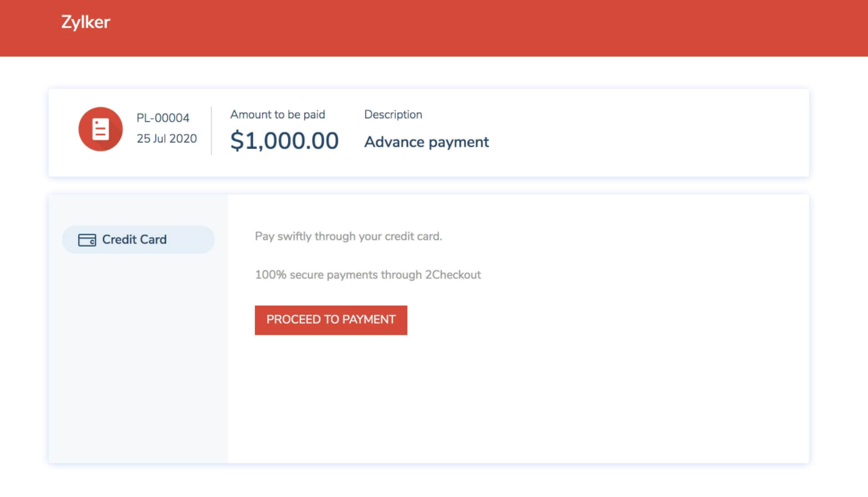Select the credit card icon beside Credit Card
This screenshot has width=868, height=497.
87,239
